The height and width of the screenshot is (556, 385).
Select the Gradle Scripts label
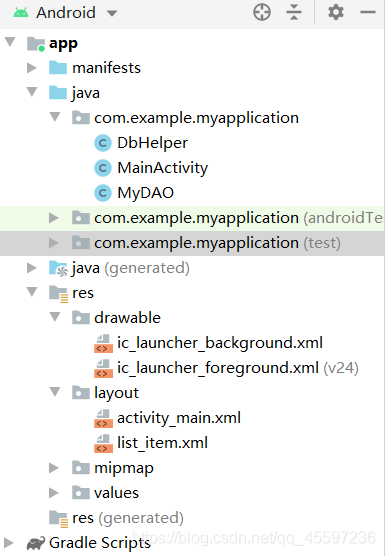point(100,543)
